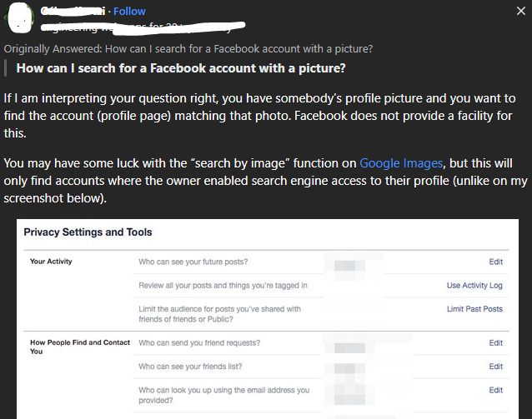Select the Your Activity section label
Viewport: 532px width, 419px height.
[x=51, y=262]
